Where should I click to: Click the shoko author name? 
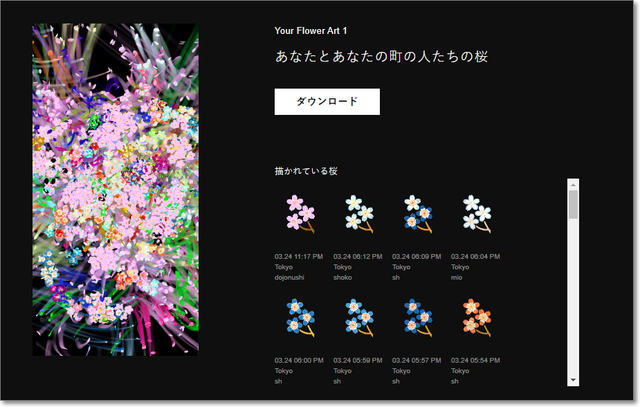tap(343, 278)
